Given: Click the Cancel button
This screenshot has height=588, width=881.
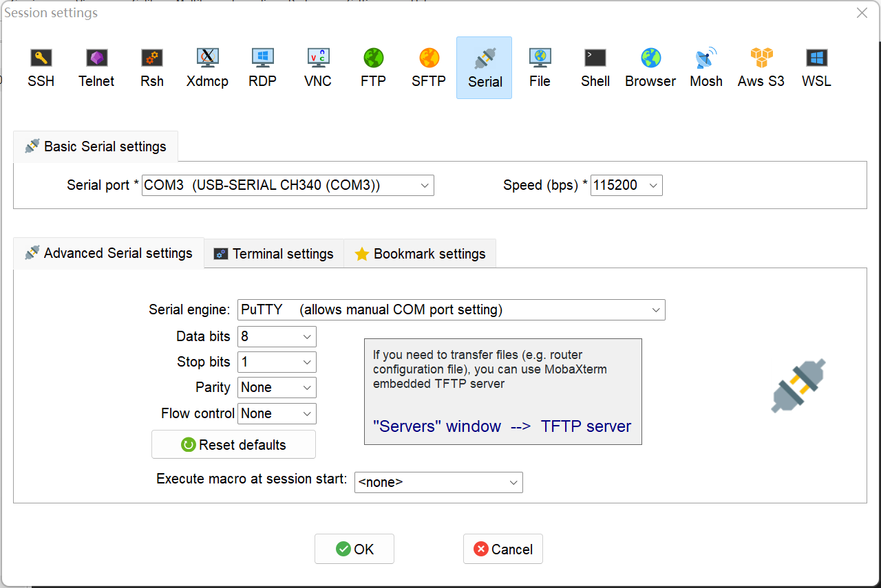Looking at the screenshot, I should point(503,549).
